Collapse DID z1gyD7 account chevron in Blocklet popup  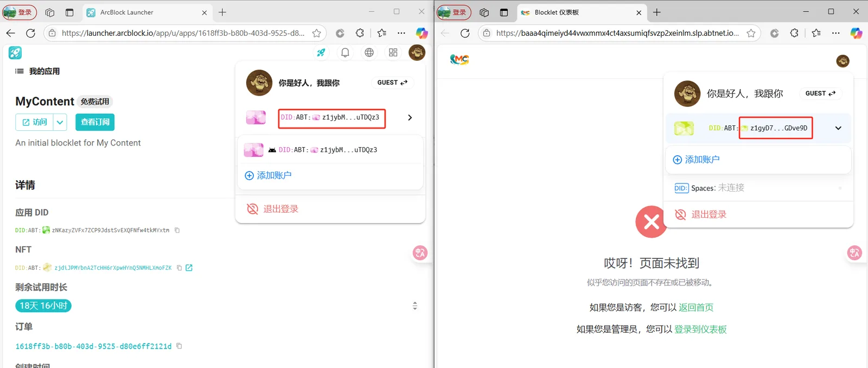tap(838, 128)
